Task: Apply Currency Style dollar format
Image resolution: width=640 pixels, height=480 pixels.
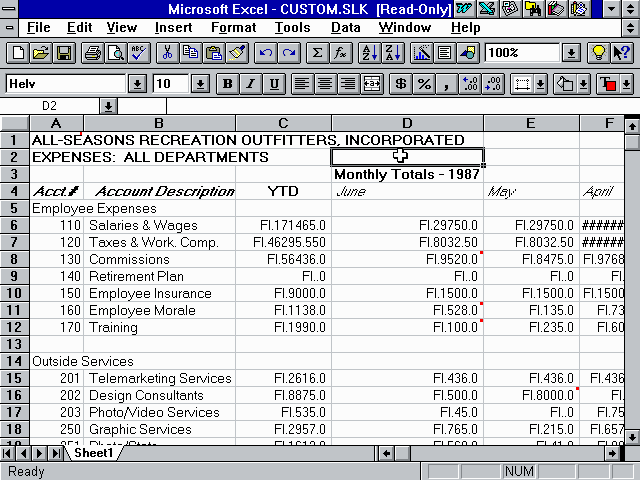Action: coord(401,84)
